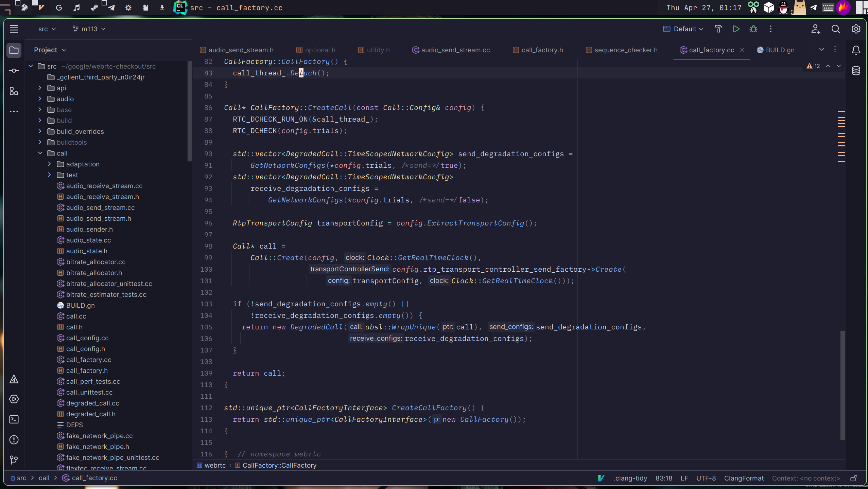This screenshot has width=868, height=489.
Task: Switch to the BUILD.gn tab
Action: coord(780,50)
